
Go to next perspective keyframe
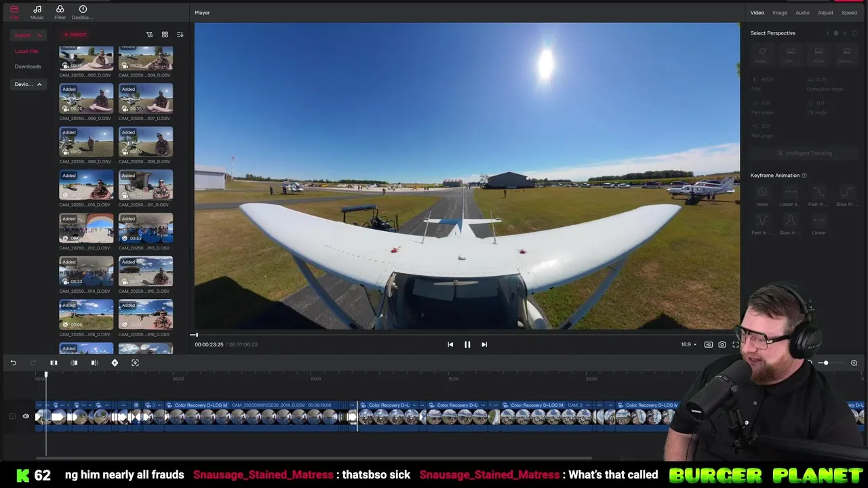click(x=845, y=33)
